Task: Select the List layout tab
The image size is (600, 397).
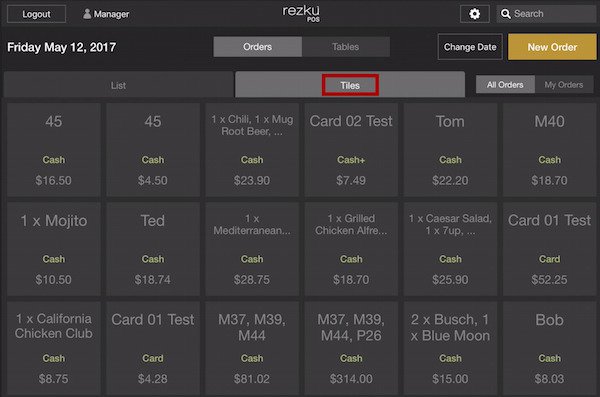Action: pos(118,85)
